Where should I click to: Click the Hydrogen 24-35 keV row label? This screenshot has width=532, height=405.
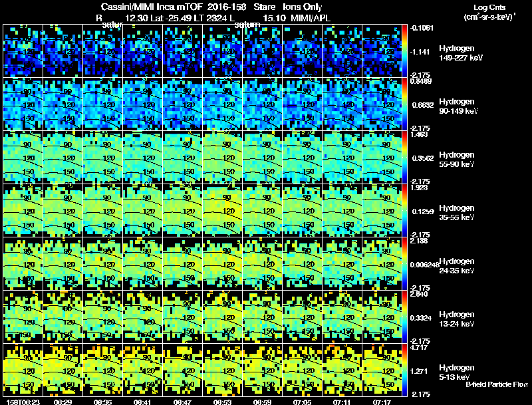457,266
